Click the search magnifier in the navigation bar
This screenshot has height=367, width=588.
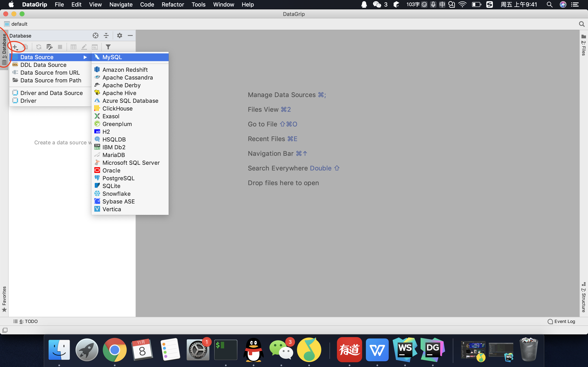581,24
